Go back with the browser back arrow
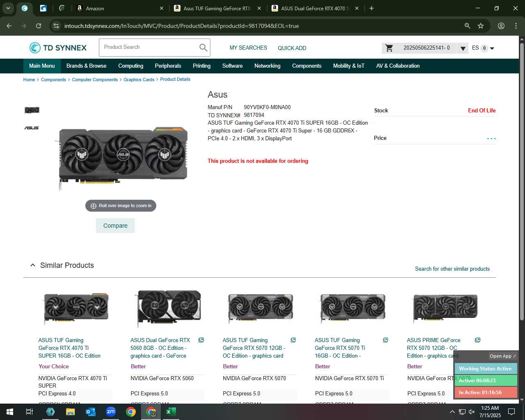Screen dimensions: 525x420 click(x=9, y=26)
